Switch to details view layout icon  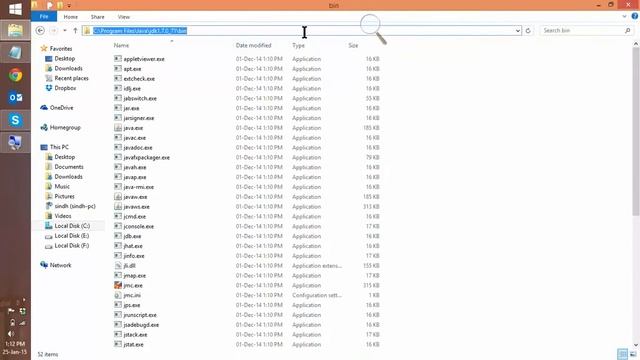622,354
